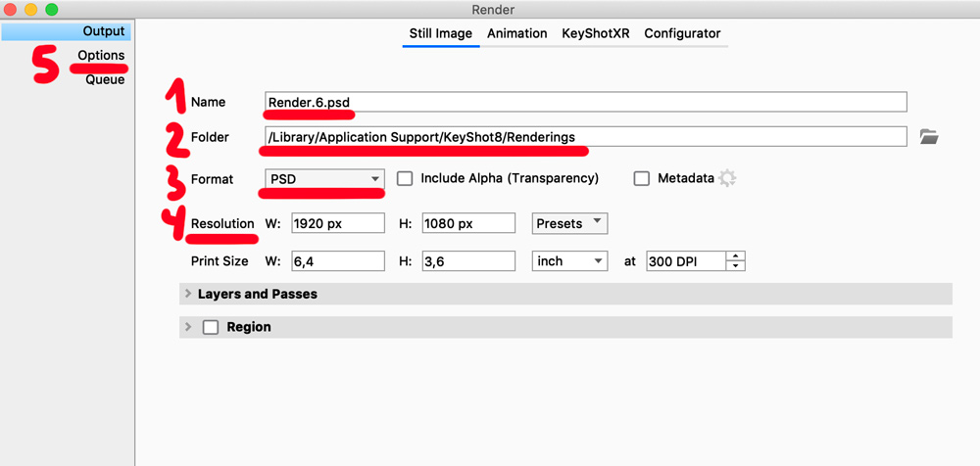Viewport: 980px width, 466px height.
Task: Minimize the Render window with the yellow button
Action: pyautogui.click(x=30, y=10)
